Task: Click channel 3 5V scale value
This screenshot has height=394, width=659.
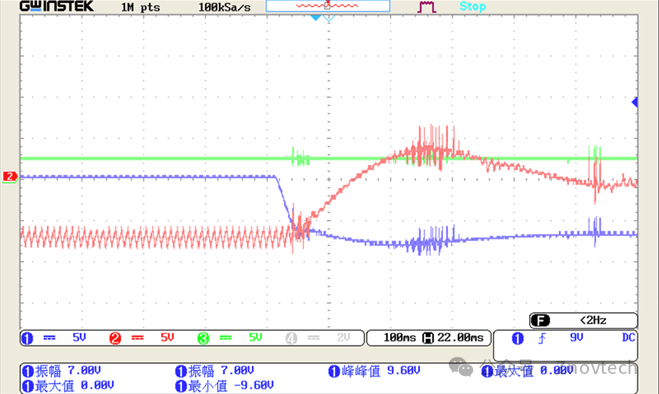Action: [x=255, y=338]
